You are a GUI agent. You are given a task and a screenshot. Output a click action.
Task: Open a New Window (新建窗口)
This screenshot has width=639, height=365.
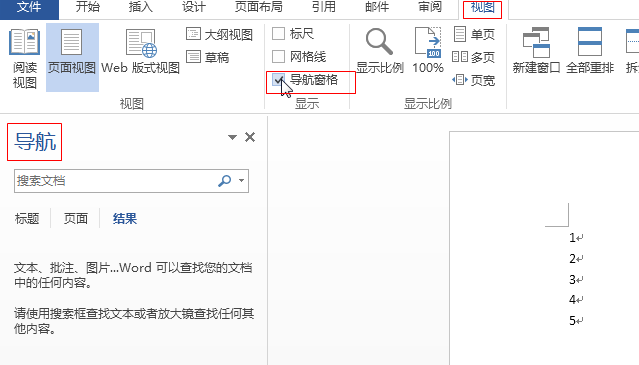click(536, 51)
